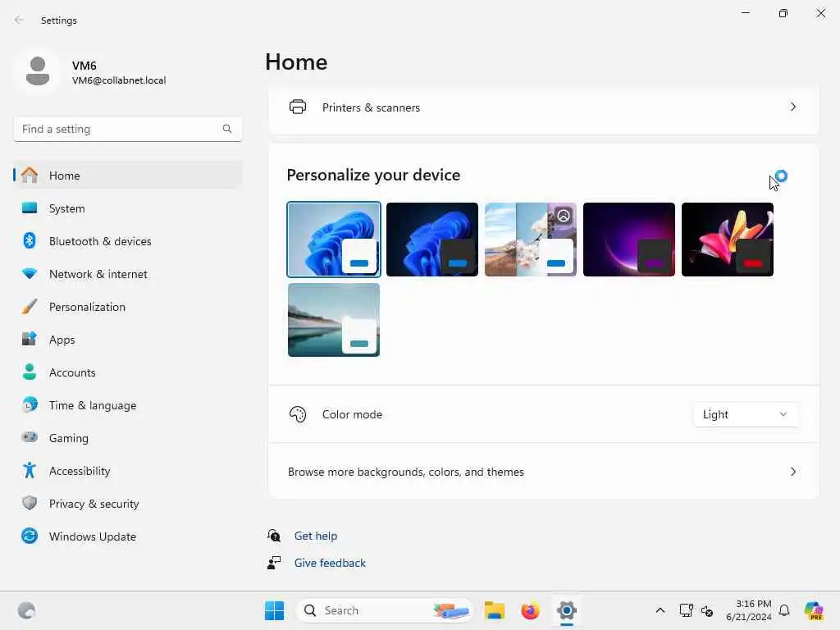This screenshot has height=630, width=840.
Task: Click the Accounts person icon
Action: 30,372
